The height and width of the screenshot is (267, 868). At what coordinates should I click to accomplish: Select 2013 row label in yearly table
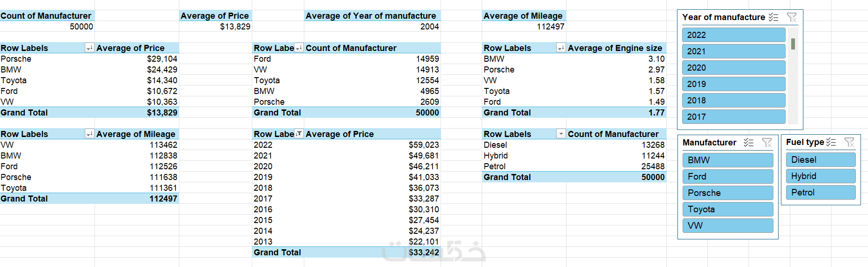click(278, 241)
